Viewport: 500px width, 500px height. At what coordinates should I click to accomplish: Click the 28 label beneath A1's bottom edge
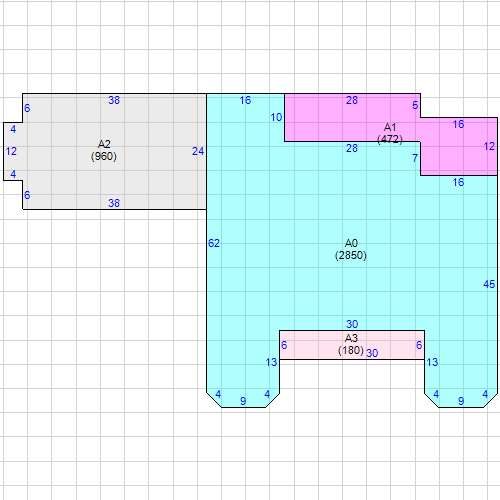(x=352, y=148)
